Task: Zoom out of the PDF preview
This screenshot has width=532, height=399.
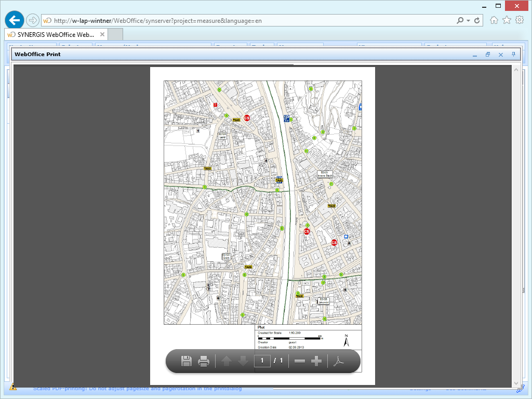Action: click(300, 361)
